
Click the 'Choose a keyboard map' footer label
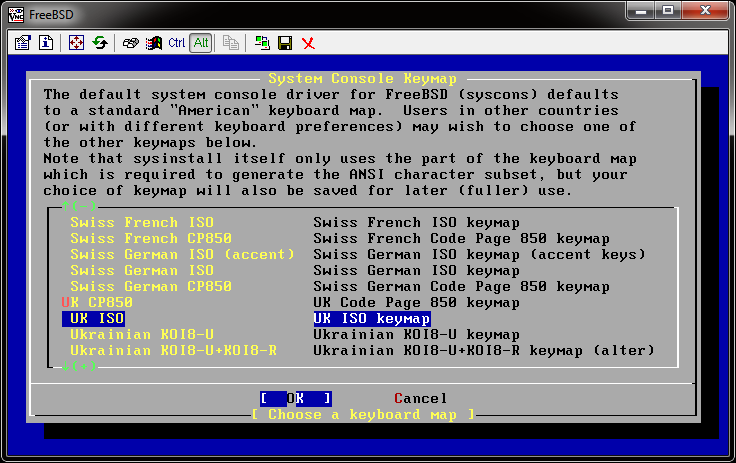pyautogui.click(x=363, y=415)
